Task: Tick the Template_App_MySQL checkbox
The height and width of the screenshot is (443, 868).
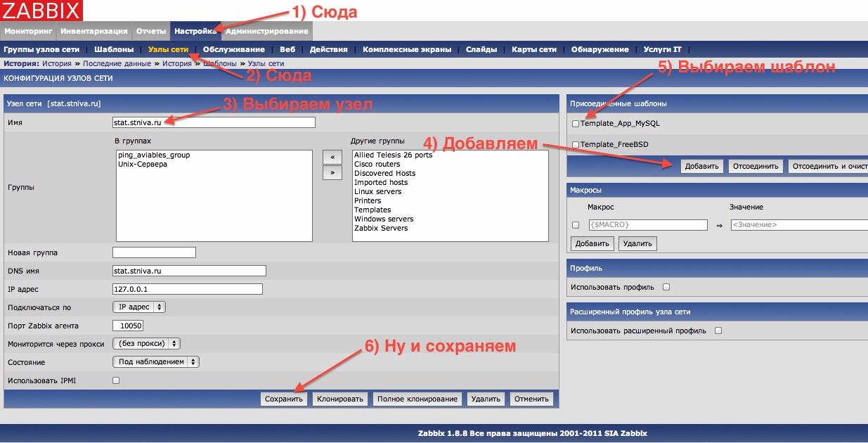Action: tap(576, 124)
